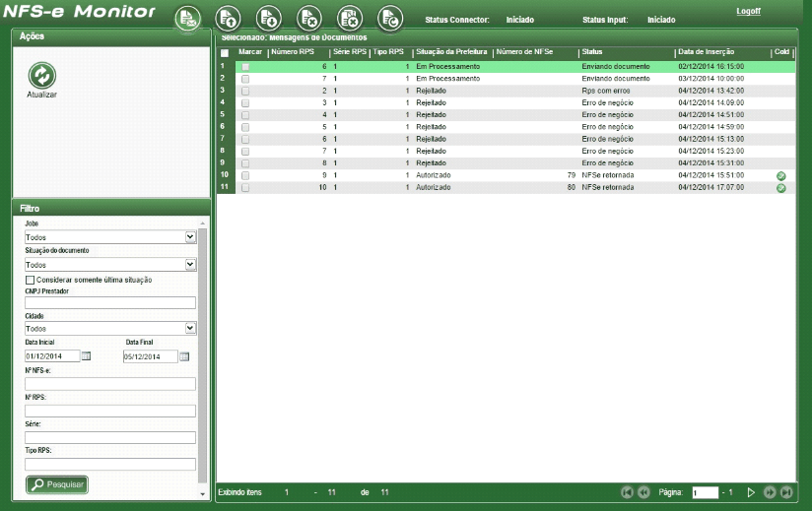Check the box for row 2
The width and height of the screenshot is (812, 511).
click(245, 79)
